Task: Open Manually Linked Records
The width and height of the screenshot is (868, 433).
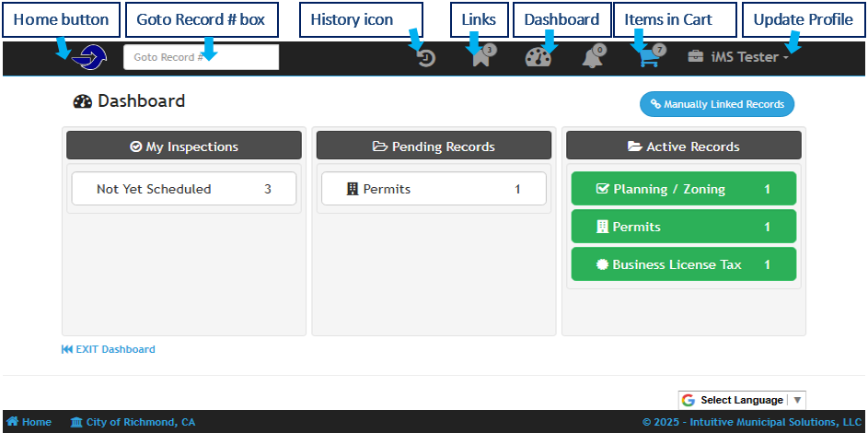Action: coord(717,104)
